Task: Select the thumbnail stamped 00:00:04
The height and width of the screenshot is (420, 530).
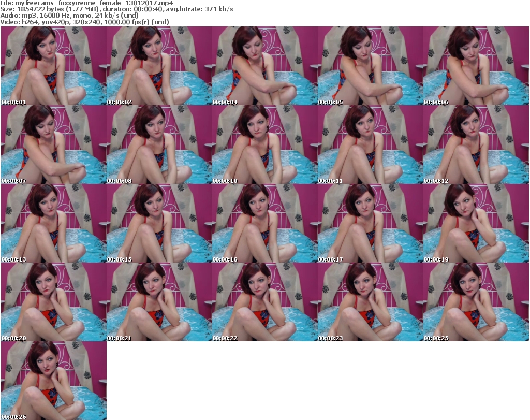Action: click(x=264, y=66)
